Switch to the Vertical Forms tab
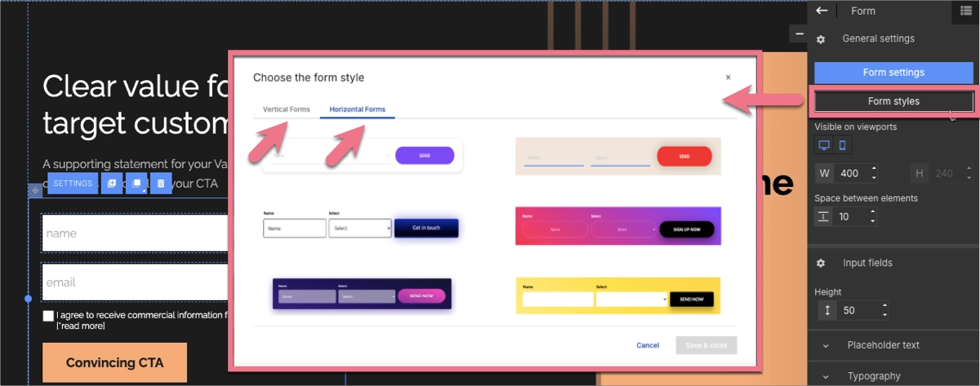Viewport: 980px width, 386px height. [x=286, y=109]
